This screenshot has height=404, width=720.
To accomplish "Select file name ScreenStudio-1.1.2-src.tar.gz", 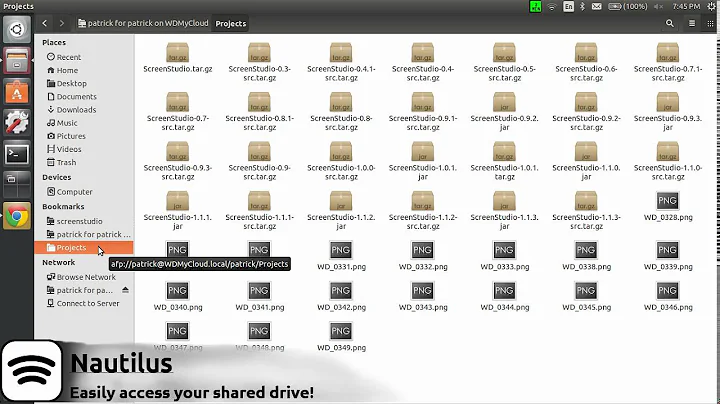I will click(x=423, y=222).
